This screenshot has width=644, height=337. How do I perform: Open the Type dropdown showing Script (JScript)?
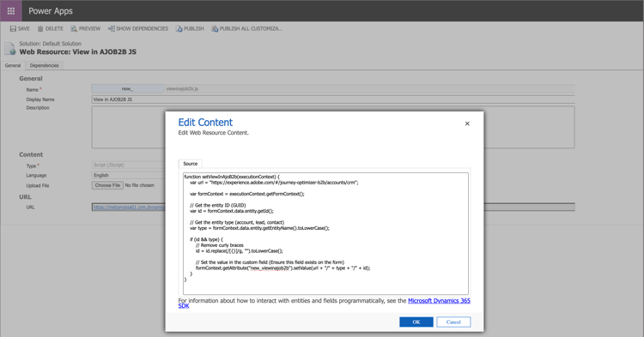pyautogui.click(x=129, y=165)
